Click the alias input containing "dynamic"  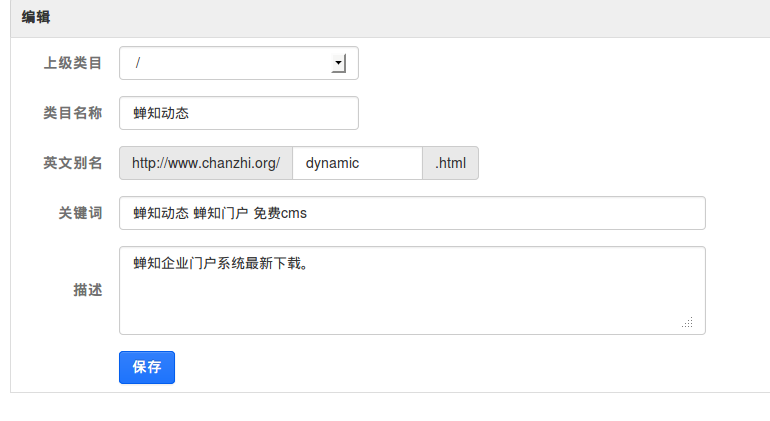357,163
